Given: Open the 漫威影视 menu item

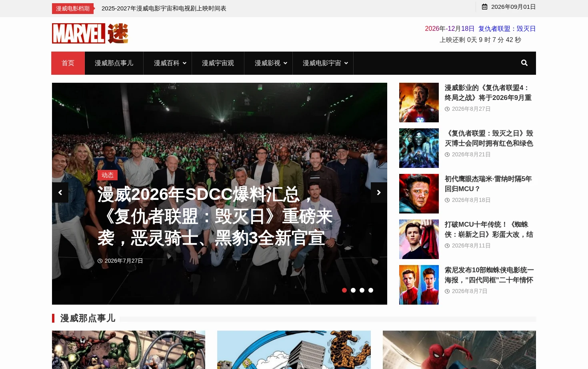Looking at the screenshot, I should pyautogui.click(x=268, y=63).
